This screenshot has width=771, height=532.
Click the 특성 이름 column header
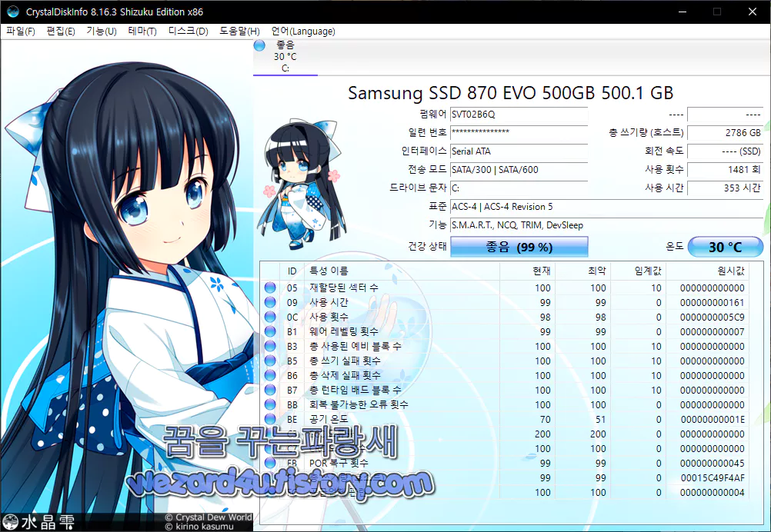(x=402, y=271)
